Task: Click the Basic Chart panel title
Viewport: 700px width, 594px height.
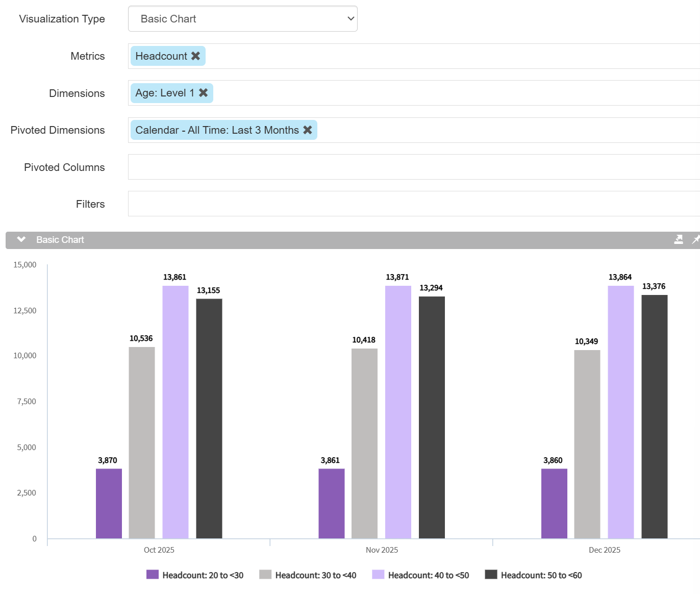Action: [x=60, y=240]
